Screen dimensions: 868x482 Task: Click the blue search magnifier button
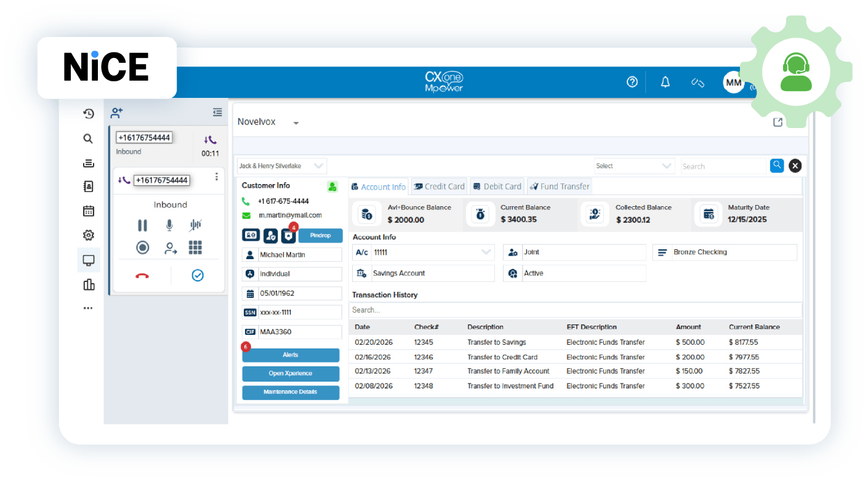[x=777, y=165]
